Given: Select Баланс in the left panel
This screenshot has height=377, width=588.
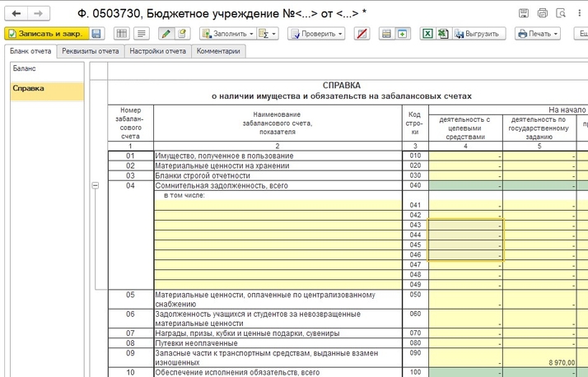Looking at the screenshot, I should pyautogui.click(x=24, y=68).
